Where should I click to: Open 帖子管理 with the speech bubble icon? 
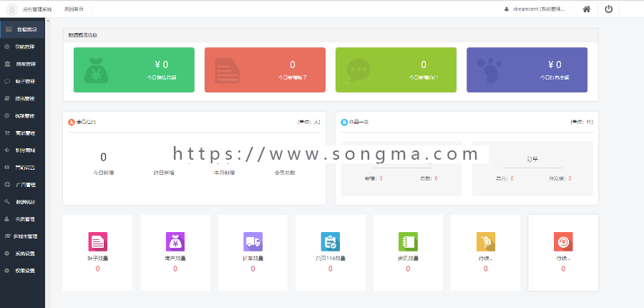tap(22, 82)
